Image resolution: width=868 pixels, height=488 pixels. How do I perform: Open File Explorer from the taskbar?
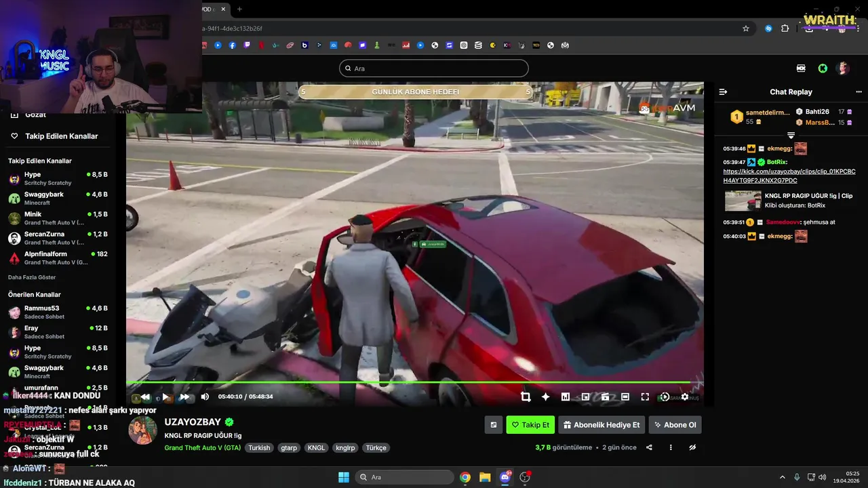[485, 477]
